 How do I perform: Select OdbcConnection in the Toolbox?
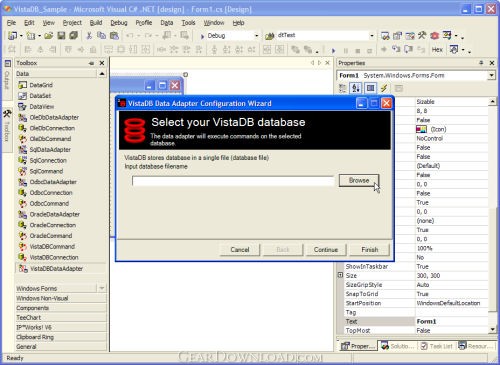click(51, 193)
